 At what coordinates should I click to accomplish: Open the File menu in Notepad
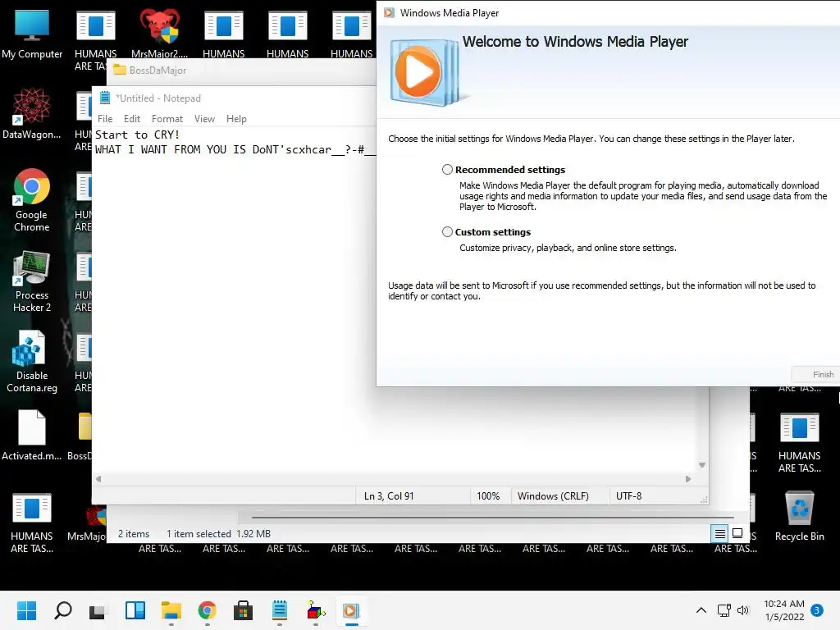[105, 119]
